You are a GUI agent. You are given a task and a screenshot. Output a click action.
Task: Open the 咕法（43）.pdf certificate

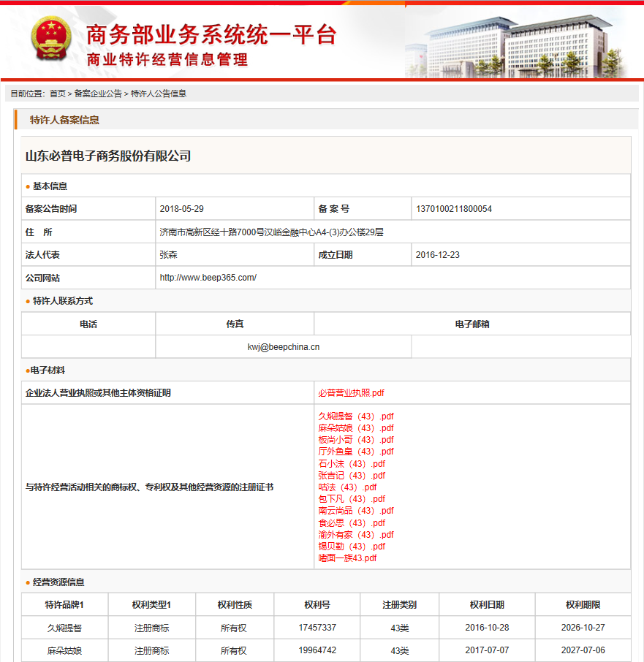347,487
